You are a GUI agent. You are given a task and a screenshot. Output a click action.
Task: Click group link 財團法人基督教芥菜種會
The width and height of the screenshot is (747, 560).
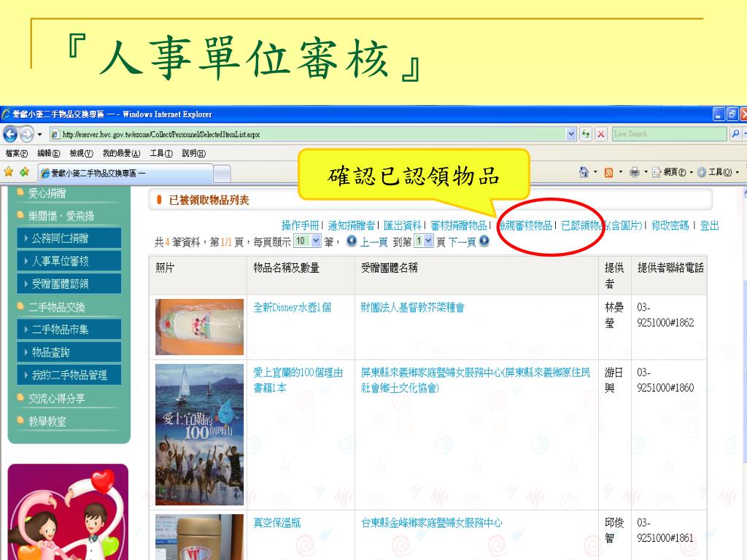pos(413,307)
